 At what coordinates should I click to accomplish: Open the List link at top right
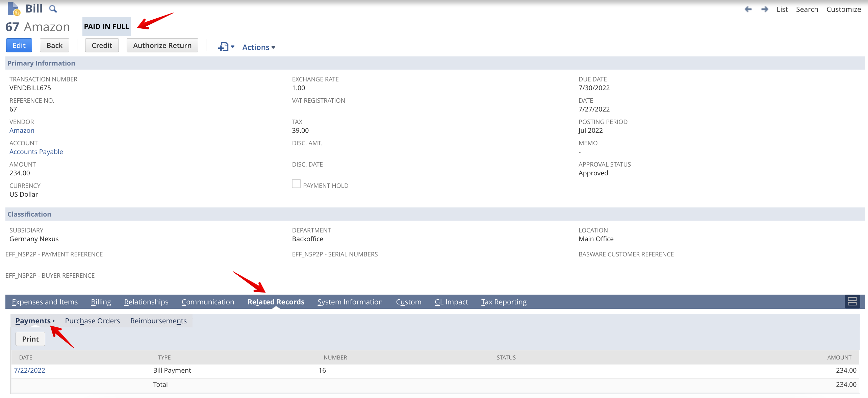pos(782,9)
